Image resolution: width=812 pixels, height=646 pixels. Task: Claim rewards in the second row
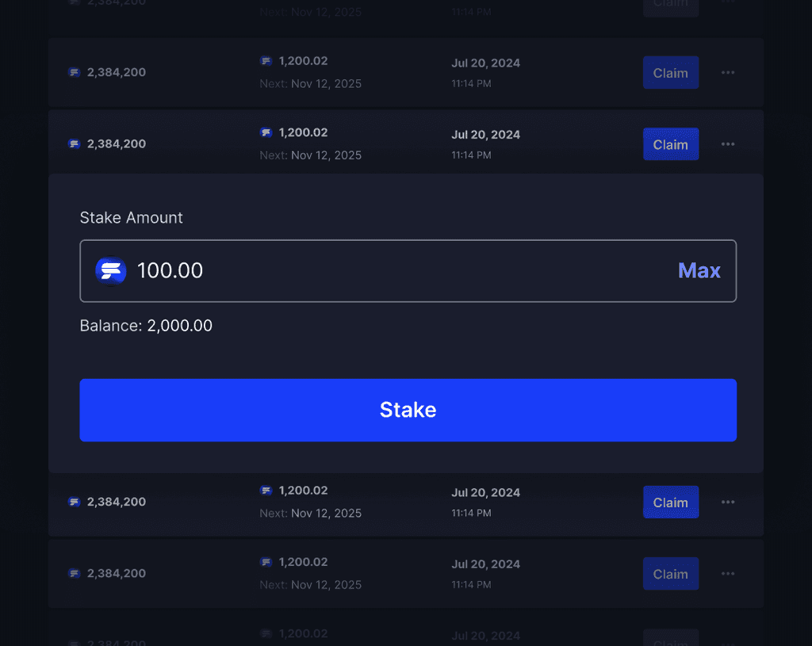pos(671,72)
